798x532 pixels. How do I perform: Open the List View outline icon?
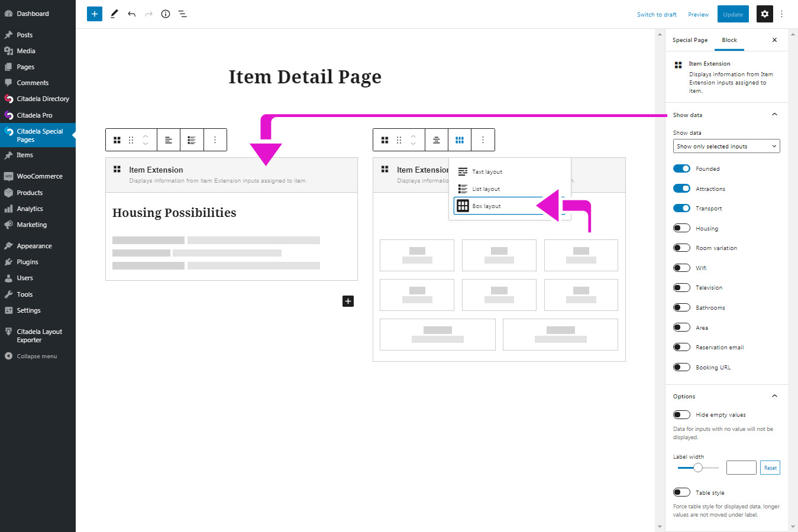point(183,14)
